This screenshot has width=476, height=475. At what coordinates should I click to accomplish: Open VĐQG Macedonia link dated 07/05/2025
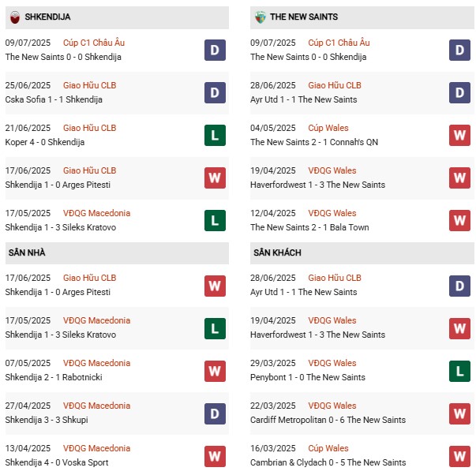coord(97,363)
